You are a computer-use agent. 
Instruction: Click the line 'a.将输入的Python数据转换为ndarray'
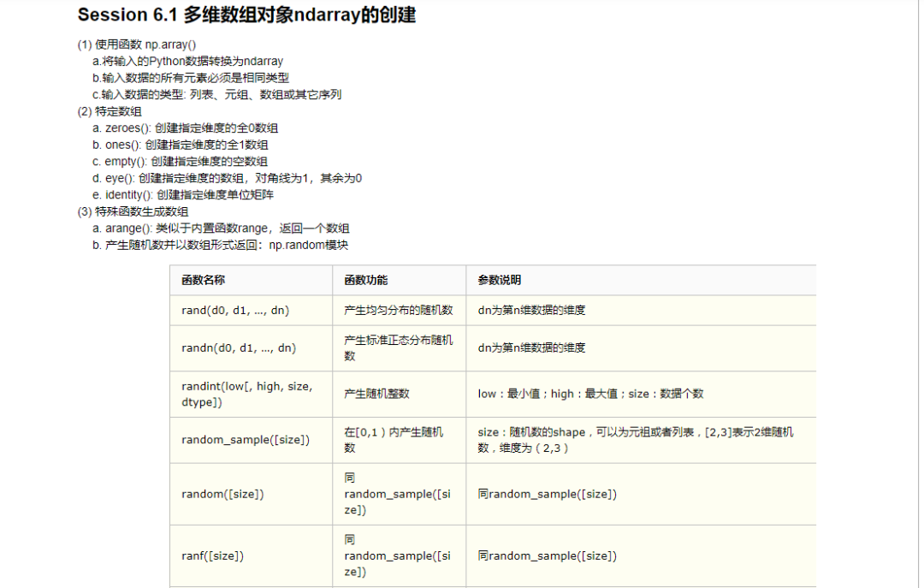click(187, 61)
